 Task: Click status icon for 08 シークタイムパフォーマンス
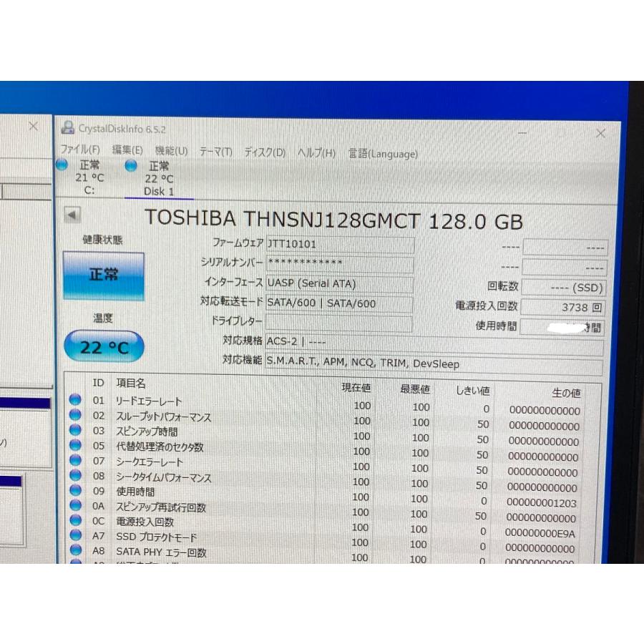point(75,475)
